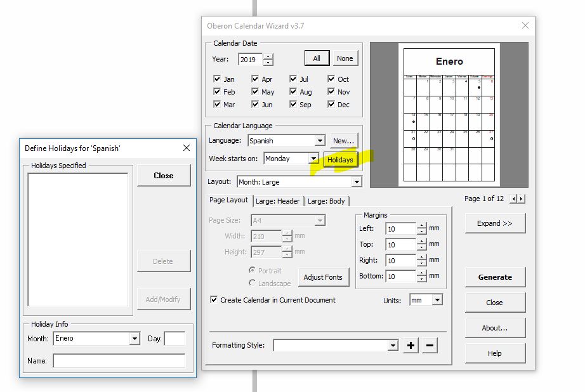Click the plus icon beside Formatting Style
Screen dimensions: 585x392
pyautogui.click(x=411, y=345)
